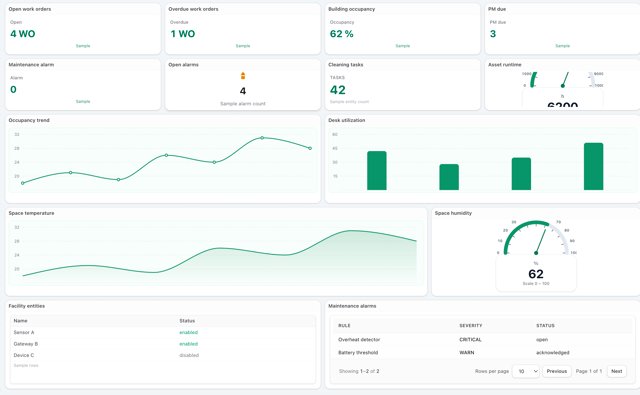
Task: Click the 62 % building occupancy value
Action: (x=342, y=34)
